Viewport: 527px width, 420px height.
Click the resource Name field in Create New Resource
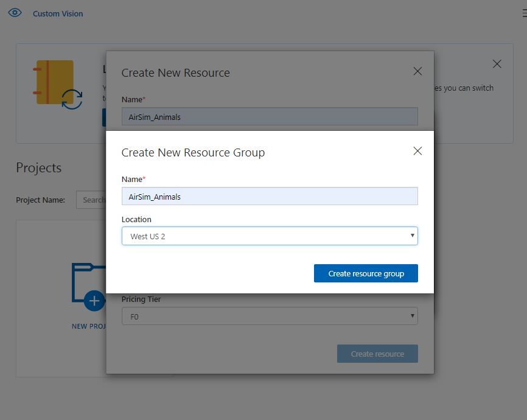click(270, 117)
